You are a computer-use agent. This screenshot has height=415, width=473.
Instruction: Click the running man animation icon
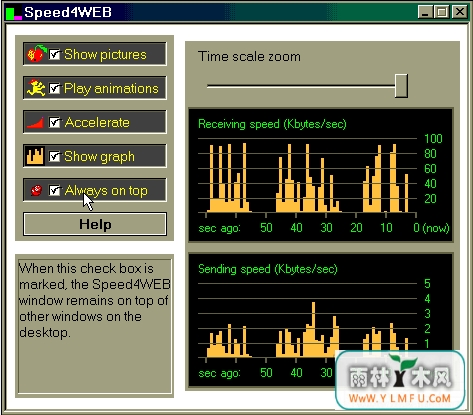36,88
